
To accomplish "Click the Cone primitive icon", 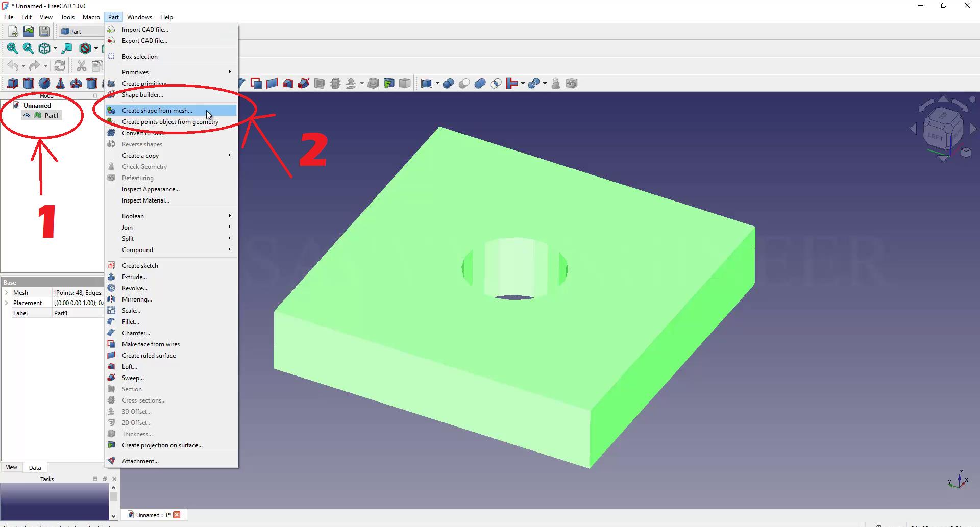I will point(60,83).
